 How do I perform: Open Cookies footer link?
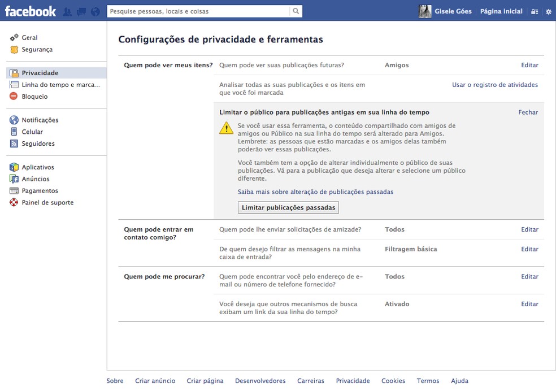pos(393,381)
